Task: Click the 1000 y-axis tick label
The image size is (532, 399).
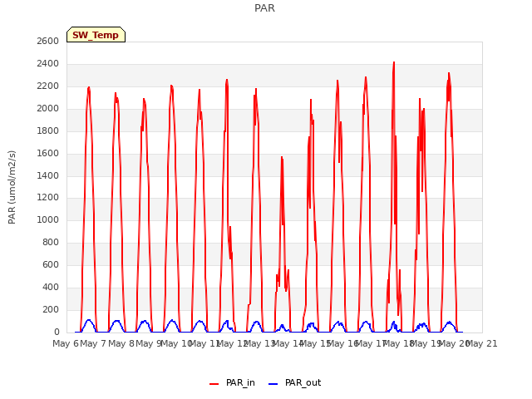Action: tap(48, 219)
